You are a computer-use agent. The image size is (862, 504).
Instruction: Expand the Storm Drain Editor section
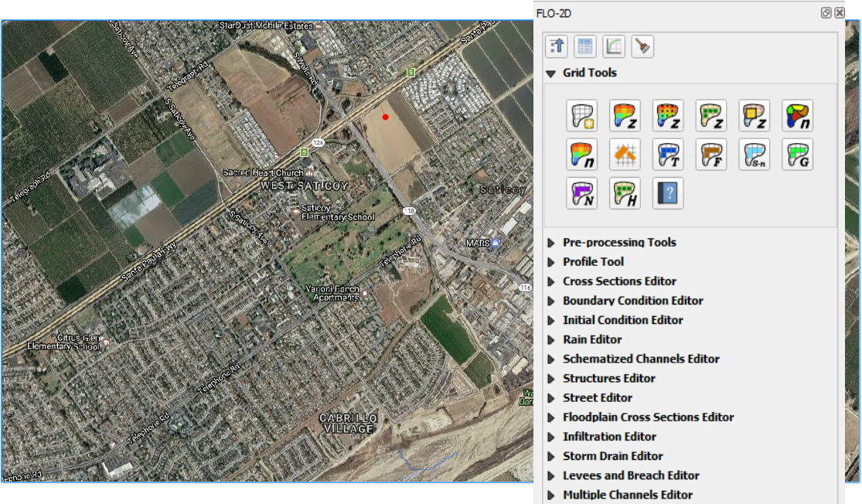click(551, 456)
